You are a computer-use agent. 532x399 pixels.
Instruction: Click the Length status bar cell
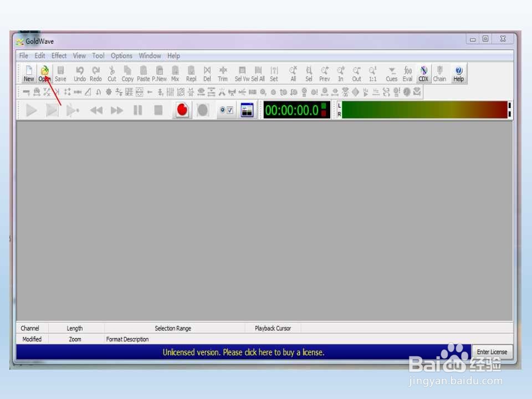[x=76, y=328]
